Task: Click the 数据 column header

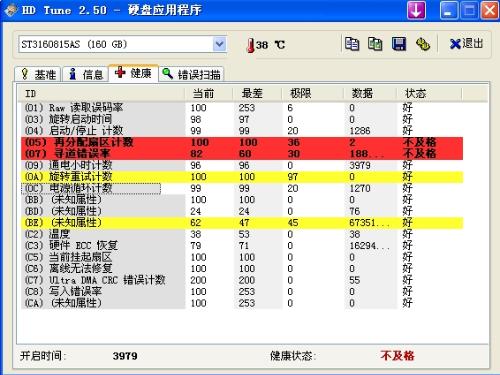Action: pyautogui.click(x=370, y=94)
